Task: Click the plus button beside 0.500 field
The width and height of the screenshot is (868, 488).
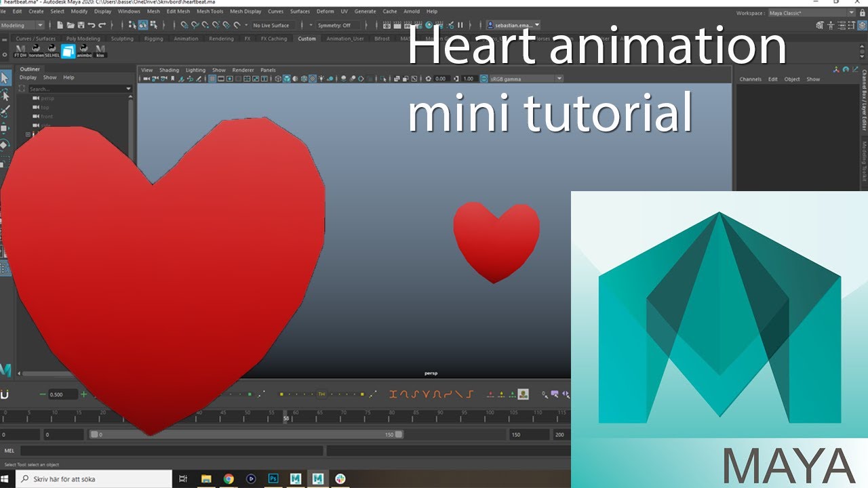Action: pos(84,394)
